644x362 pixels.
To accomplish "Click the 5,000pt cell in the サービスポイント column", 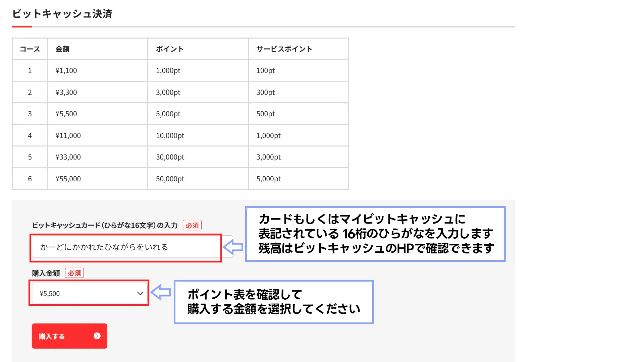I will (x=299, y=179).
